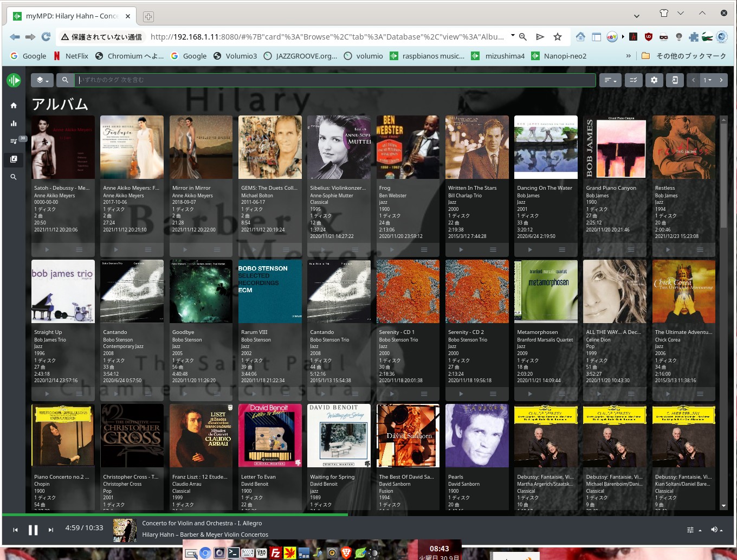Open the page number 1 dropdown

click(x=707, y=80)
